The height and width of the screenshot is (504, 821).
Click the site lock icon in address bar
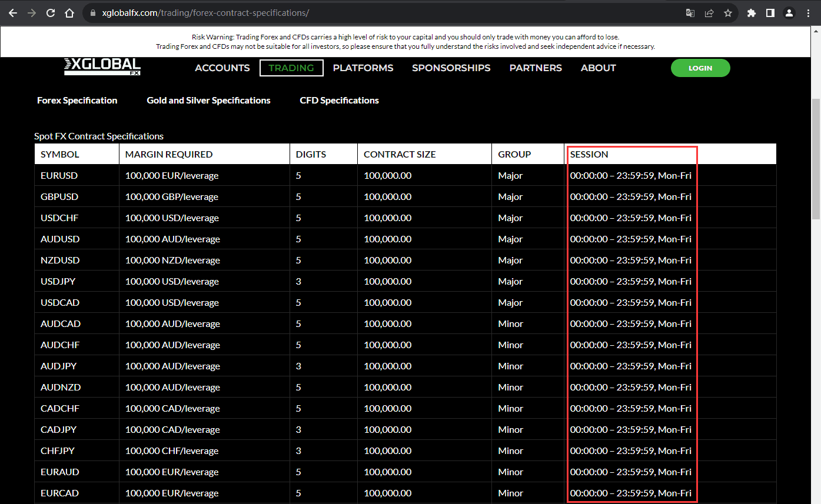click(93, 13)
